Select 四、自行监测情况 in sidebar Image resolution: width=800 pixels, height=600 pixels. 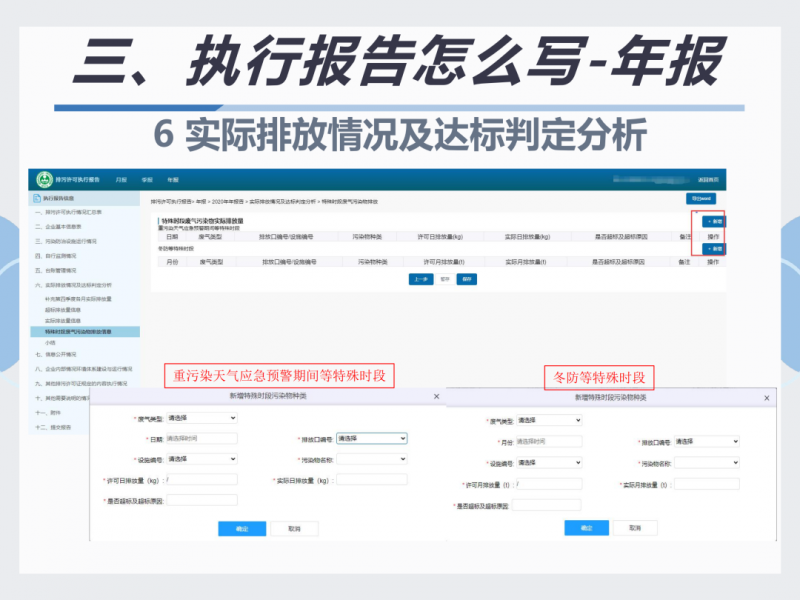[56, 256]
